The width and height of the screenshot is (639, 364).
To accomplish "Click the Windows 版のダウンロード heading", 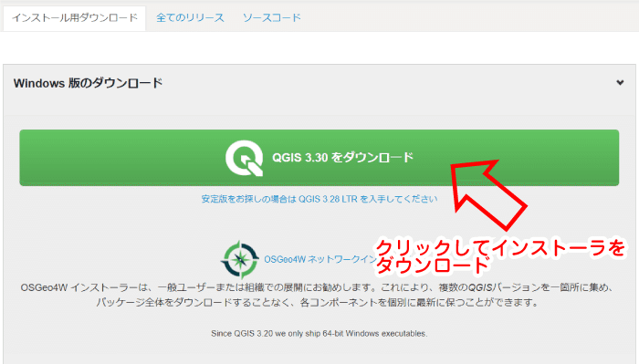I will 88,83.
